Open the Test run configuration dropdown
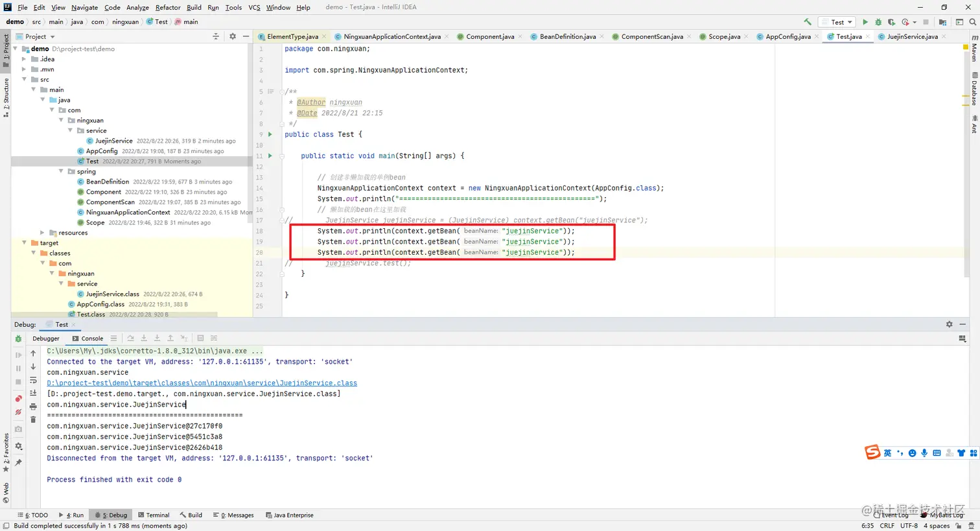The height and width of the screenshot is (531, 980). (x=837, y=22)
